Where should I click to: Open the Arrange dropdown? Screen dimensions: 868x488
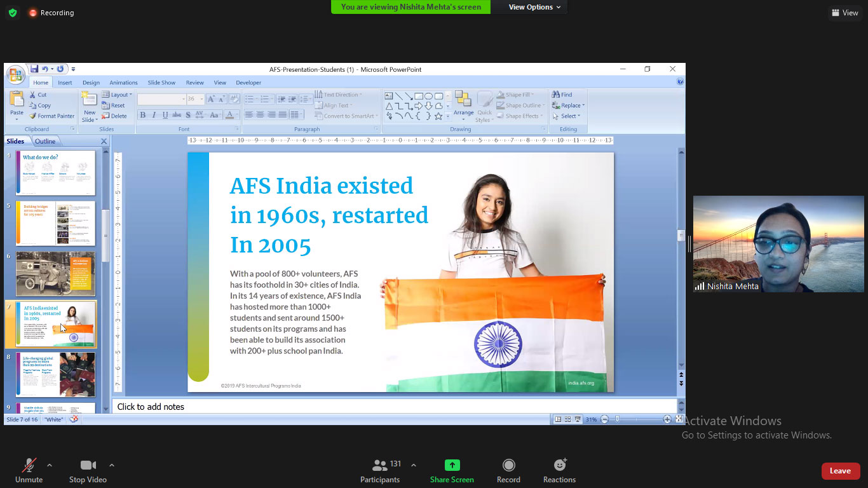pyautogui.click(x=464, y=105)
